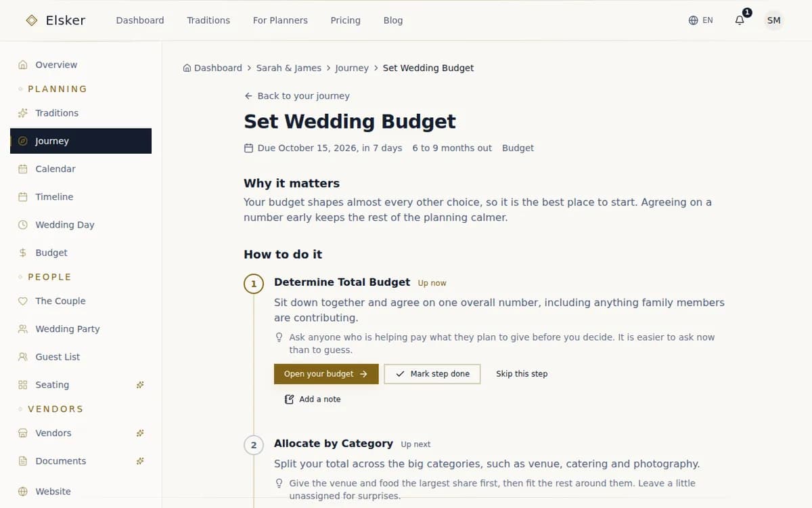Viewport: 812px width, 508px height.
Task: Click the sparkle badge next to Vendors
Action: [x=140, y=433]
